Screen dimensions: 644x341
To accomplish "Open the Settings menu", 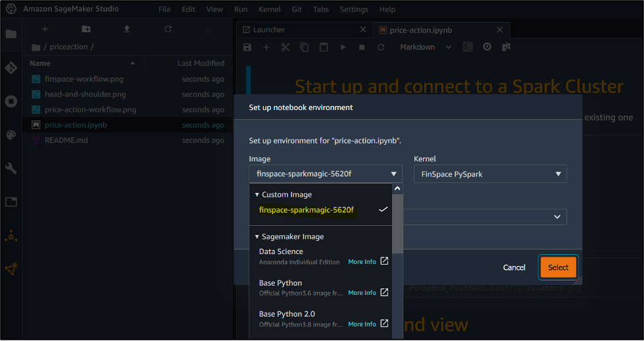I will [354, 9].
